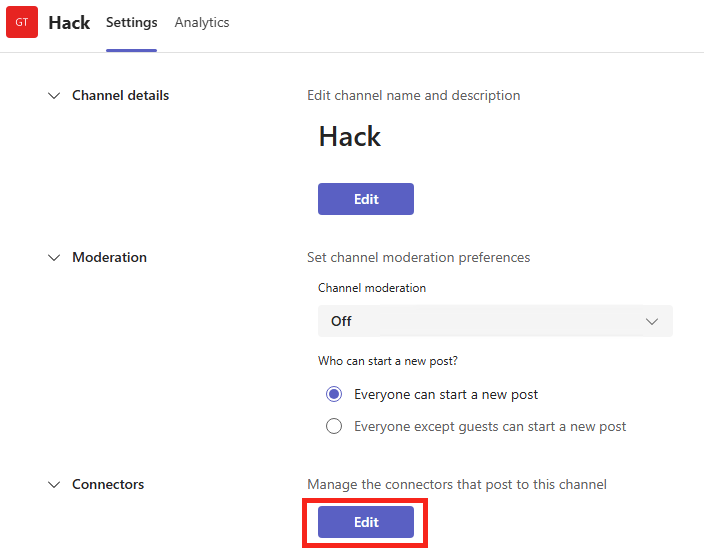Collapse the Moderation section chevron
Image resolution: width=704 pixels, height=559 pixels.
[54, 258]
